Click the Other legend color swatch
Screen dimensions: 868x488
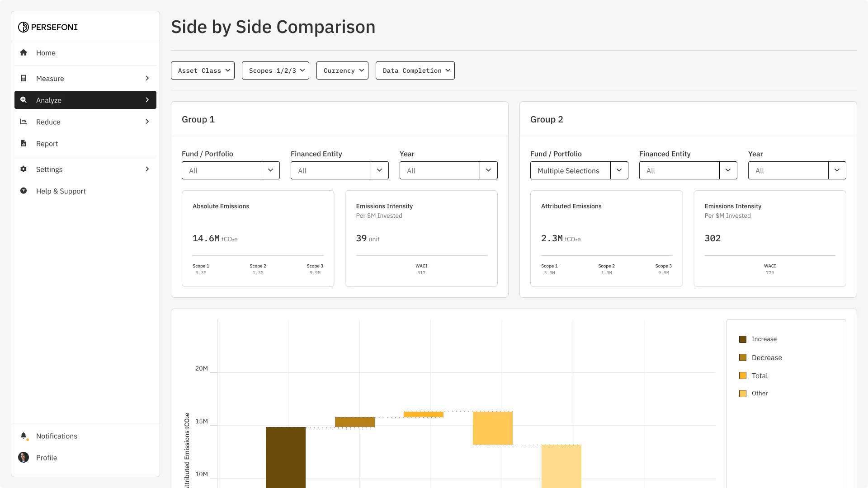743,394
